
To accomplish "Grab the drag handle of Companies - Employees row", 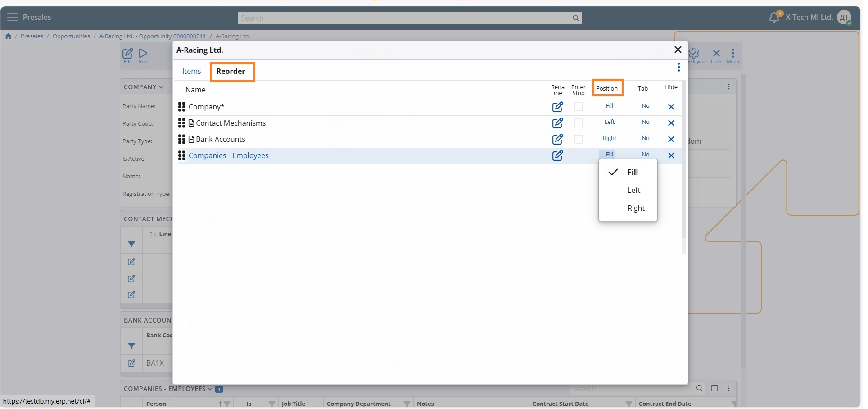I will tap(181, 155).
